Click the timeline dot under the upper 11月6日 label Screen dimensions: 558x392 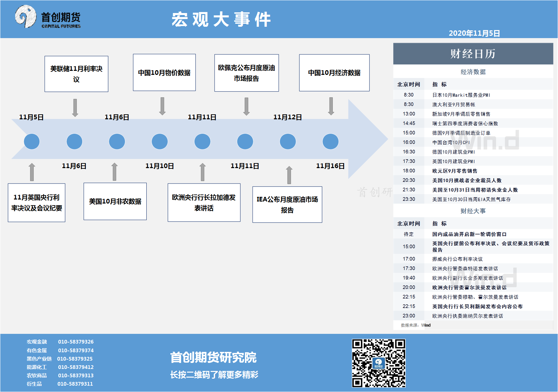coord(117,141)
